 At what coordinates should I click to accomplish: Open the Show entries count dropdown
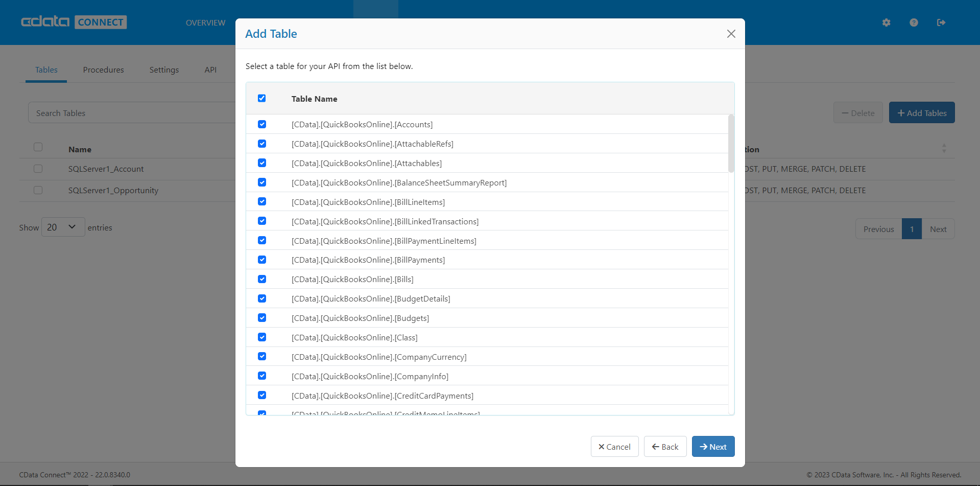[x=63, y=227]
